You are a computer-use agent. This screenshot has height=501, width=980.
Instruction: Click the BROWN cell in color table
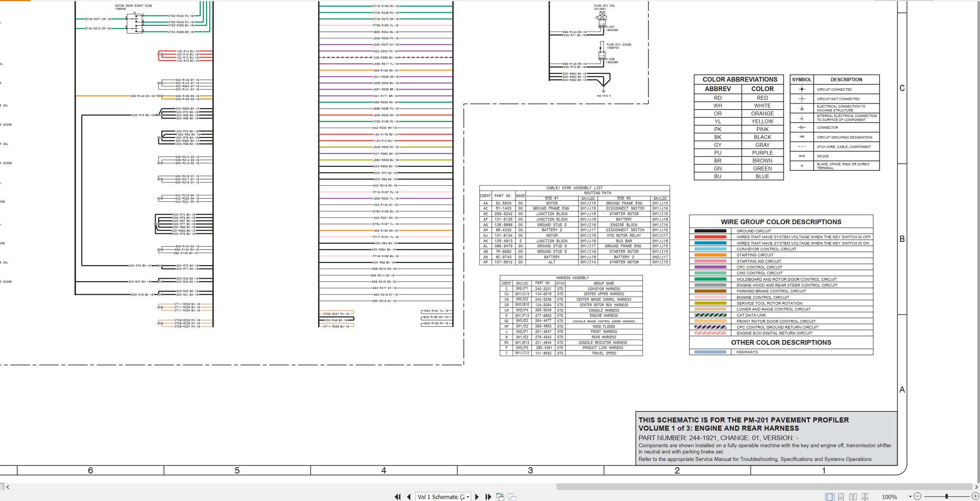(x=762, y=161)
